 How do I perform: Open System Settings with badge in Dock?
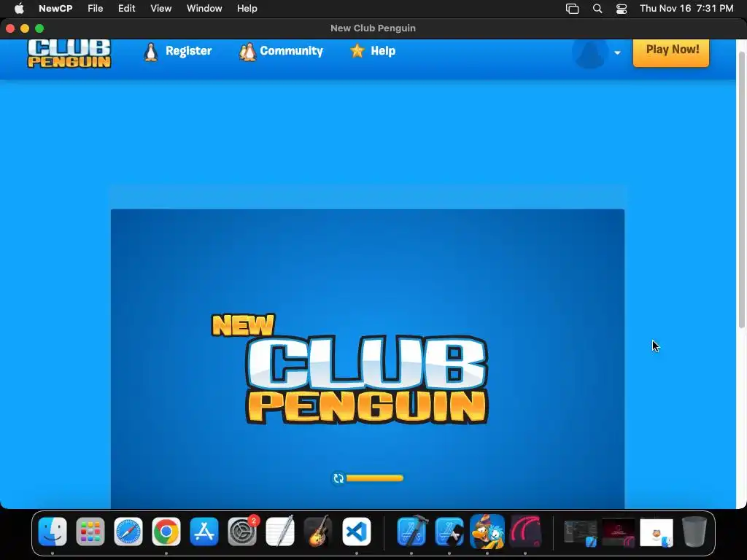click(242, 532)
